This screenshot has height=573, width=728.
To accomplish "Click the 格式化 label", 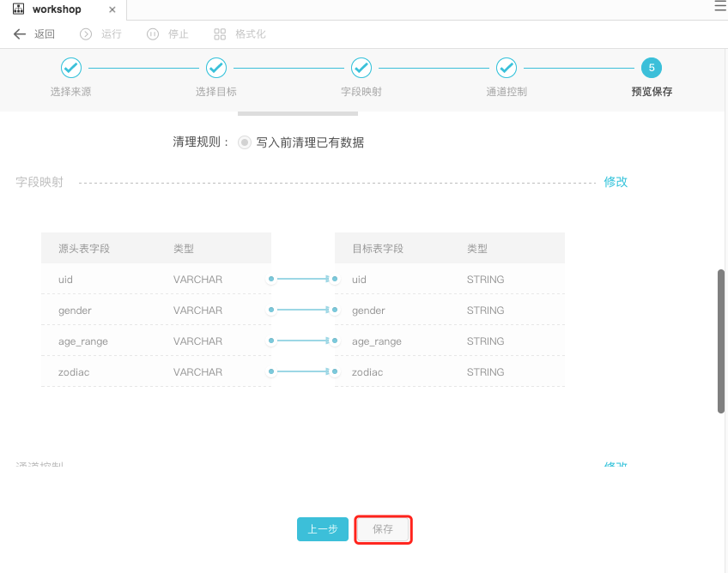I will [251, 33].
